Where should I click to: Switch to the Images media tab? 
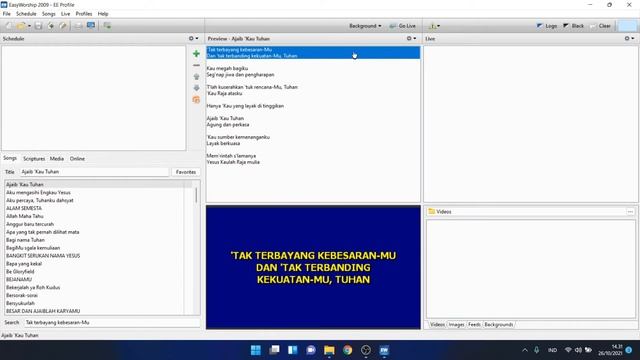coord(456,324)
